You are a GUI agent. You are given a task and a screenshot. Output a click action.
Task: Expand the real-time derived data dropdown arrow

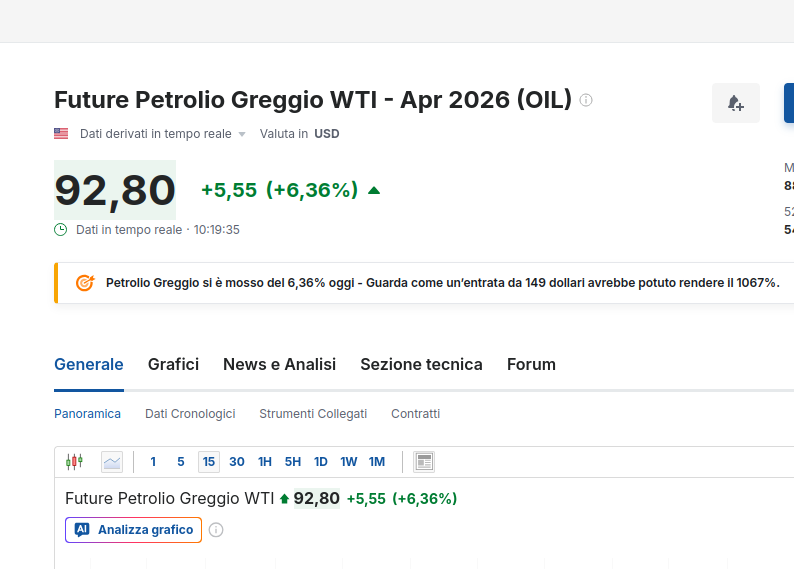[242, 134]
